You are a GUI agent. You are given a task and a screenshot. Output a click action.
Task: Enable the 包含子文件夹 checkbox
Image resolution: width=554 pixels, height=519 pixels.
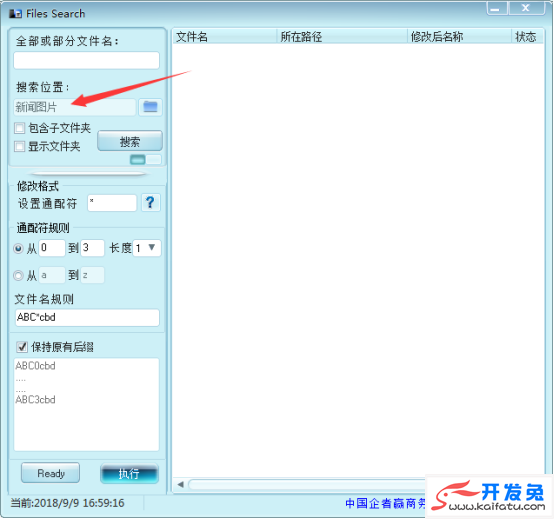point(19,128)
